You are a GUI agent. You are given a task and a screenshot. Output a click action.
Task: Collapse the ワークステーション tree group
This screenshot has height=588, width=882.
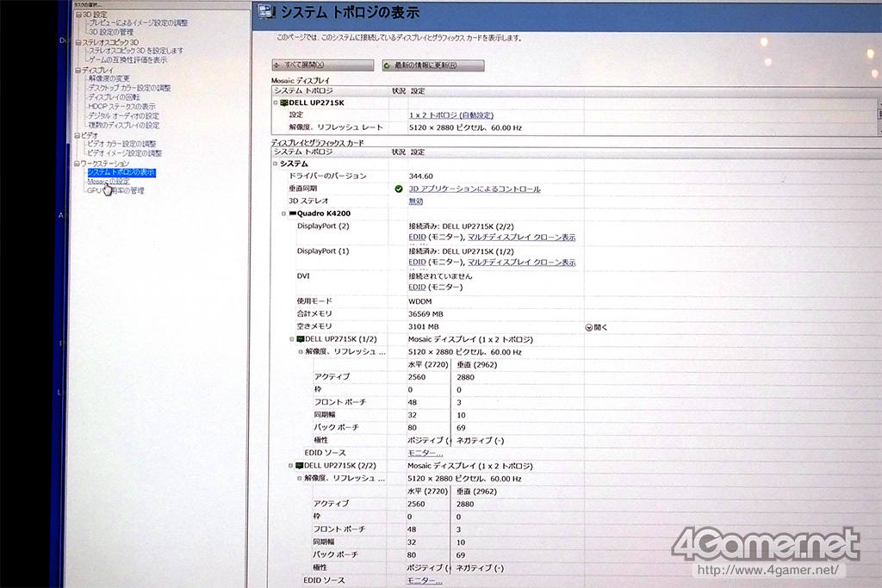(x=77, y=164)
